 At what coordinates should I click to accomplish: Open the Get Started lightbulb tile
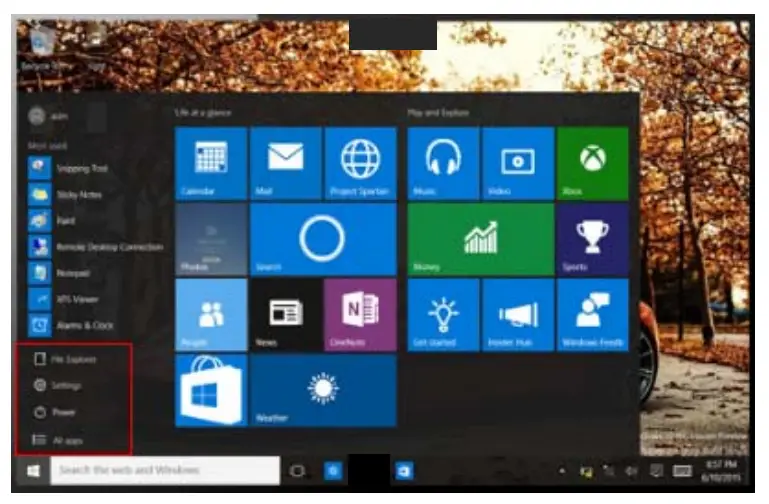click(x=443, y=315)
